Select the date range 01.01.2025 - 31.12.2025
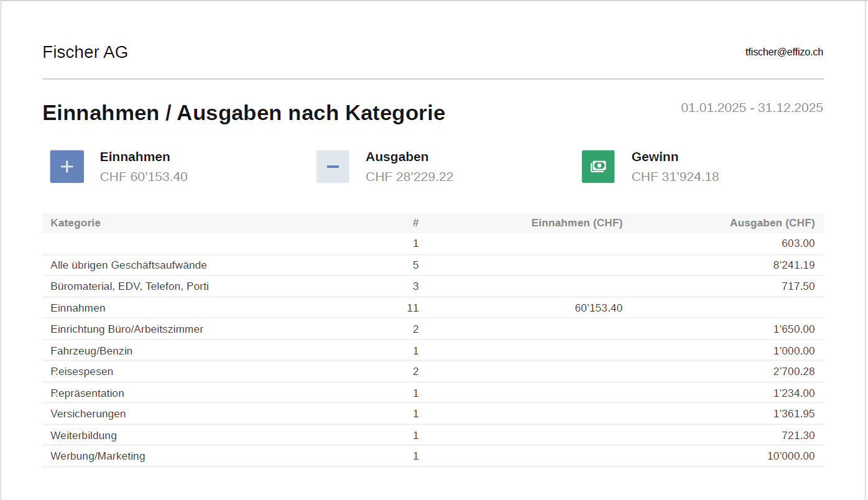This screenshot has height=500, width=868. click(752, 108)
